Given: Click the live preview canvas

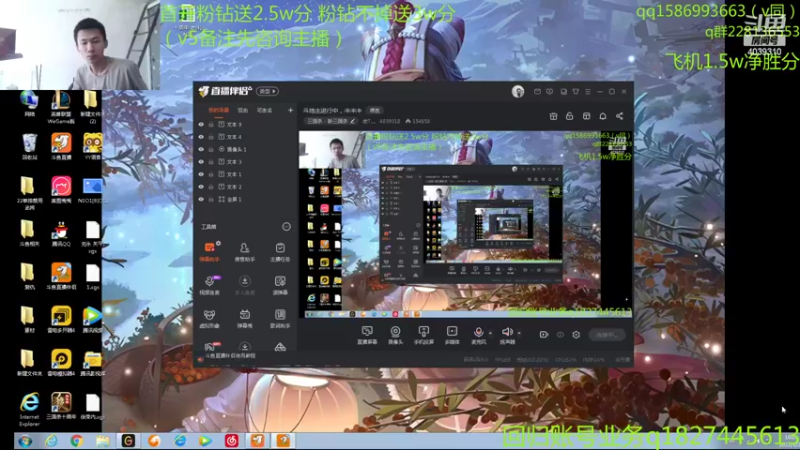Looking at the screenshot, I should [x=465, y=224].
